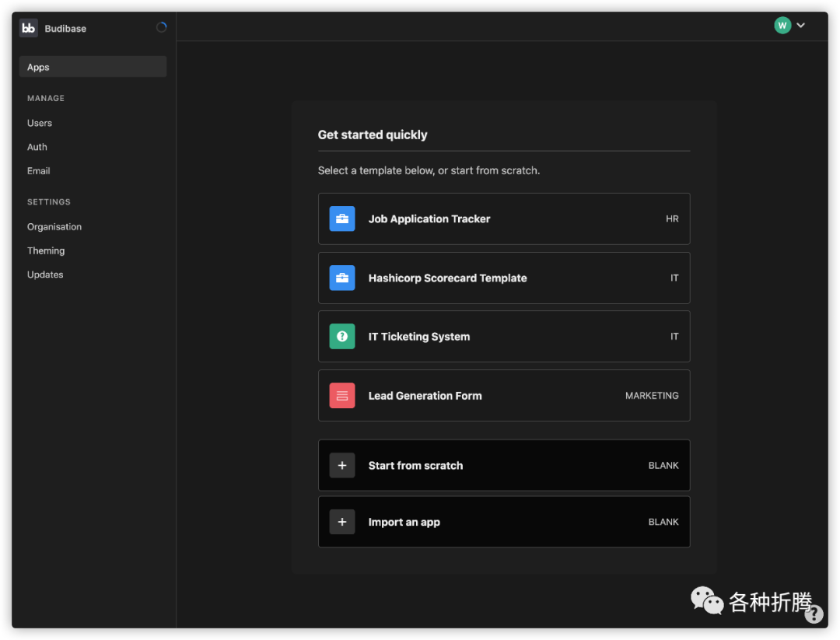Click the Lead Generation Form red icon
840x640 pixels.
[342, 396]
